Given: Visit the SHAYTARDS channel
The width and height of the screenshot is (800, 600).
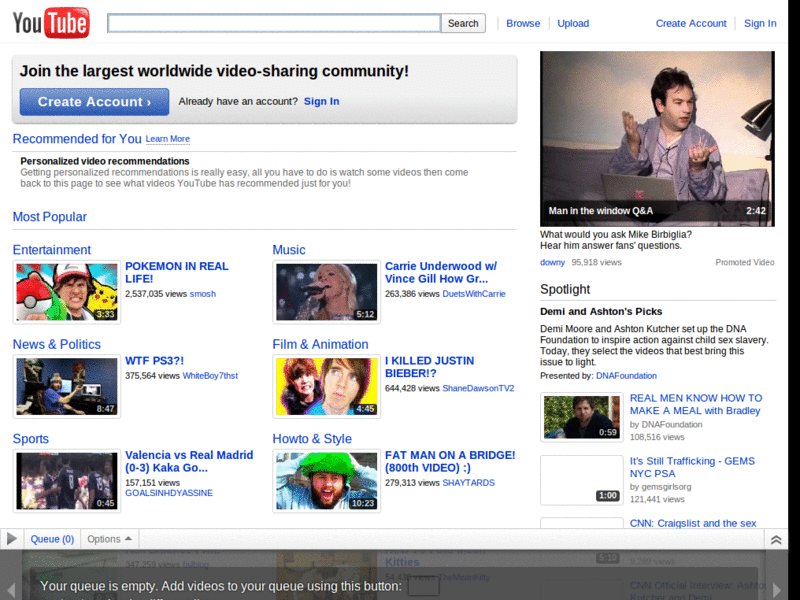Looking at the screenshot, I should click(468, 483).
